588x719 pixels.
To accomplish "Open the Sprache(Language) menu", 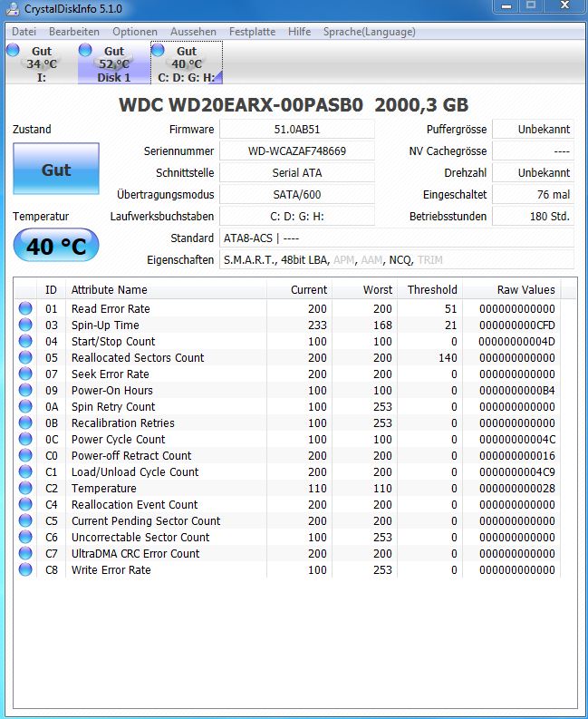I will tap(370, 32).
